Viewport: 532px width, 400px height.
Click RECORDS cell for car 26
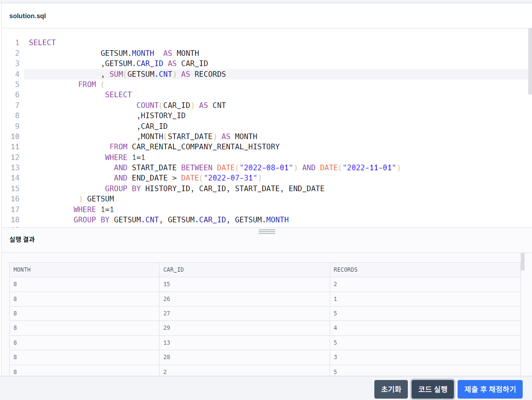(425, 299)
